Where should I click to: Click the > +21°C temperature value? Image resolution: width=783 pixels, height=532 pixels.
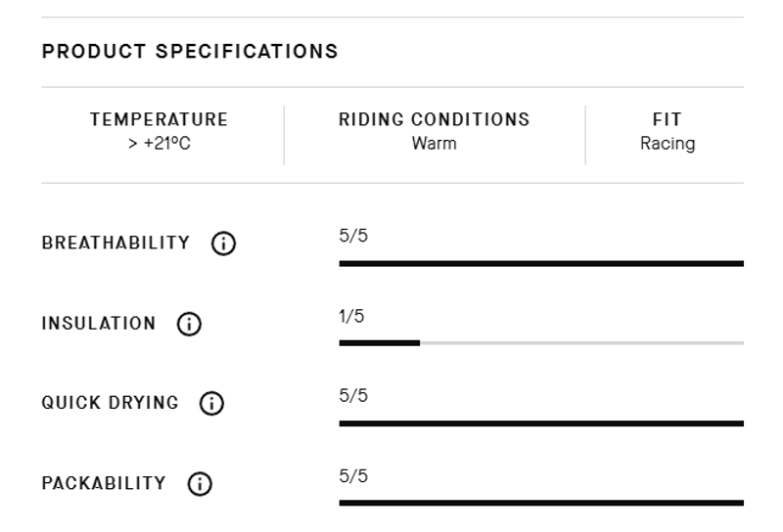coord(160,144)
